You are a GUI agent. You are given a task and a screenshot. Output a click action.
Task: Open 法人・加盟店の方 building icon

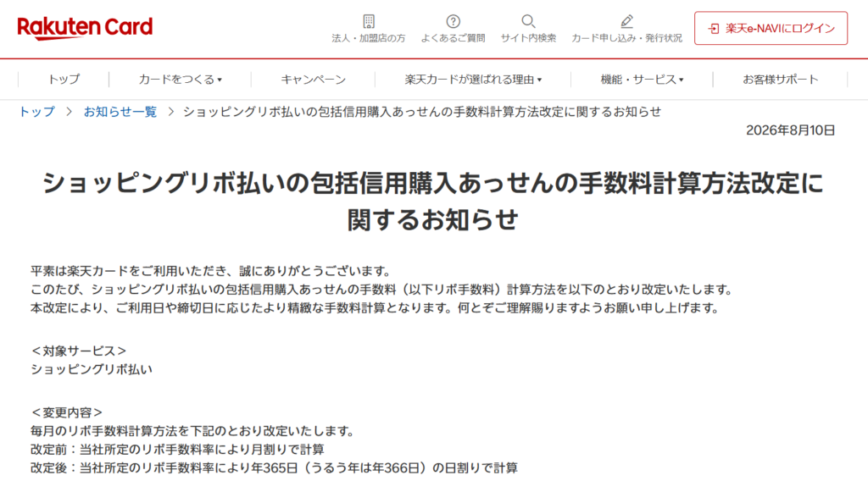pyautogui.click(x=369, y=21)
